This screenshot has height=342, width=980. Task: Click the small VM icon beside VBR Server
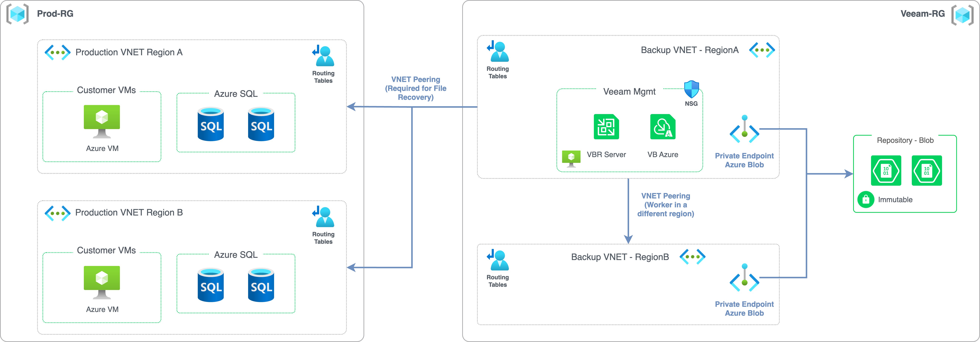tap(571, 159)
